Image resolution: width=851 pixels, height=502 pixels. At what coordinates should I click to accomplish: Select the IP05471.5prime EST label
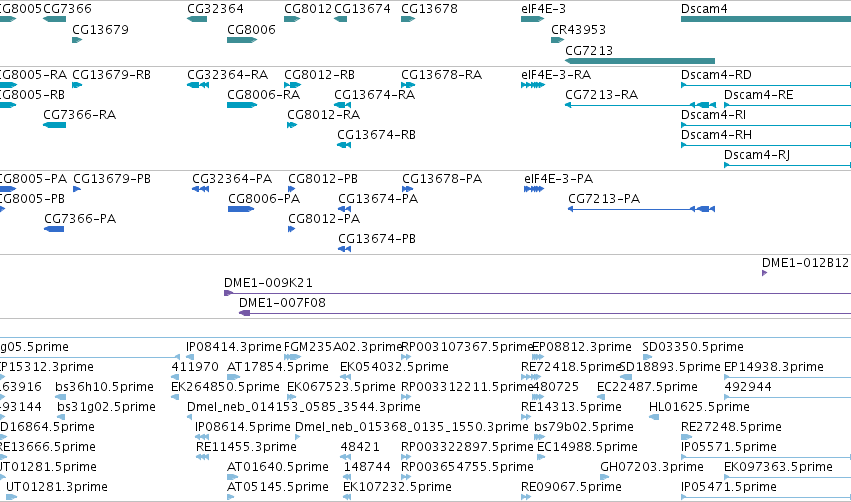click(728, 487)
